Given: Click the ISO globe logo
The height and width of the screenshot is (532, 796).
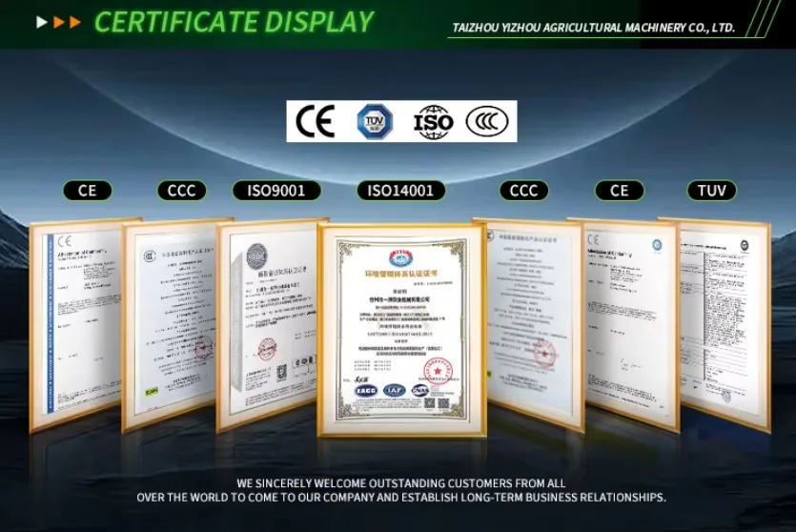Looking at the screenshot, I should click(x=433, y=122).
